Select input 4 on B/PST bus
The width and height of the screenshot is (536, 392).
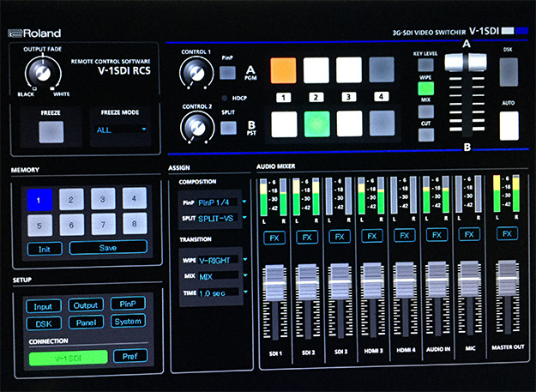click(x=382, y=123)
